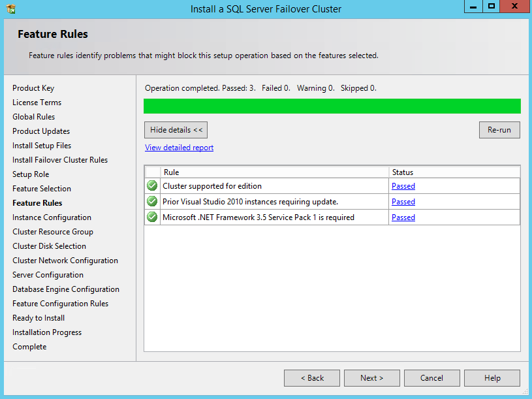Click the 'Operation completed. Passed: 3.' summary text
532x399 pixels.
[x=200, y=88]
